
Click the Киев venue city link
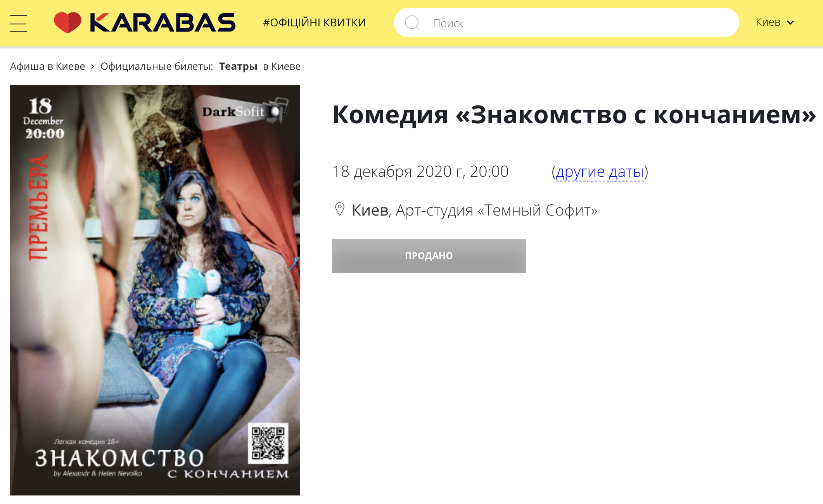370,210
